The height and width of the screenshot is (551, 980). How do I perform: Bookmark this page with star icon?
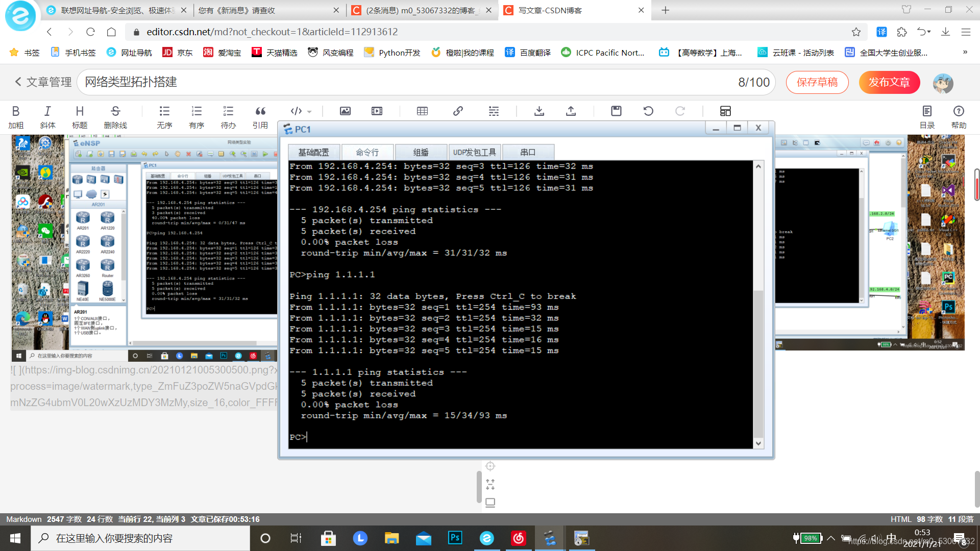(x=856, y=32)
